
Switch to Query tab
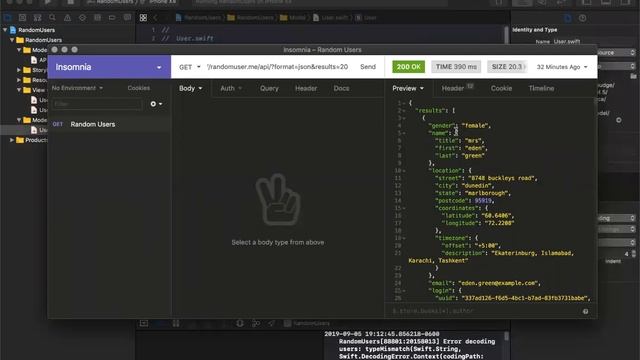pyautogui.click(x=269, y=89)
